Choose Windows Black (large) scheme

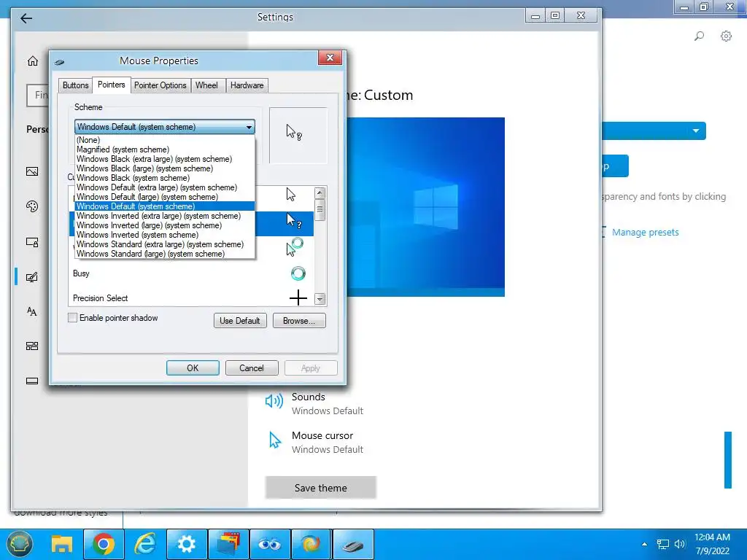[165, 168]
